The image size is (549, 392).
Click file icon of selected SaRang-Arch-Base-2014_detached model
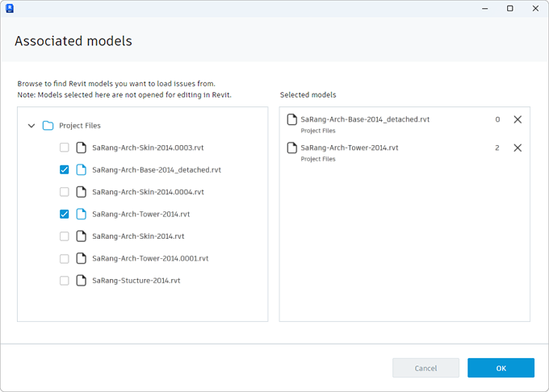pos(292,119)
